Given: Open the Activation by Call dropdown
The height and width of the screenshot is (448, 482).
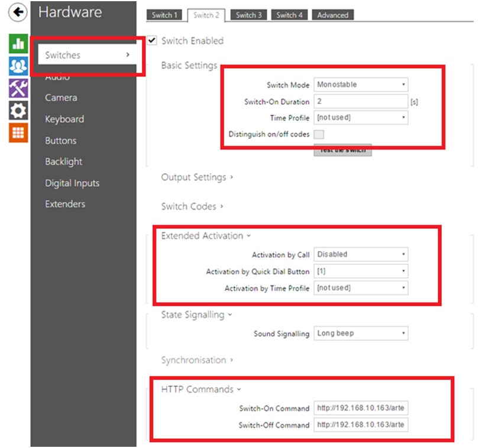Looking at the screenshot, I should (x=361, y=255).
